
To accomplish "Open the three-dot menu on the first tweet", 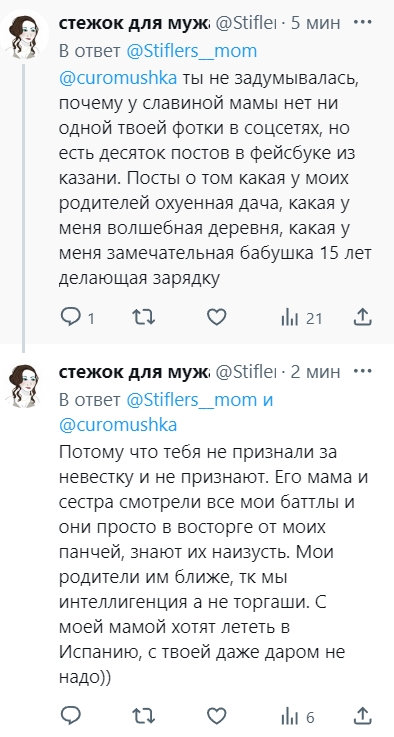I will pyautogui.click(x=362, y=23).
